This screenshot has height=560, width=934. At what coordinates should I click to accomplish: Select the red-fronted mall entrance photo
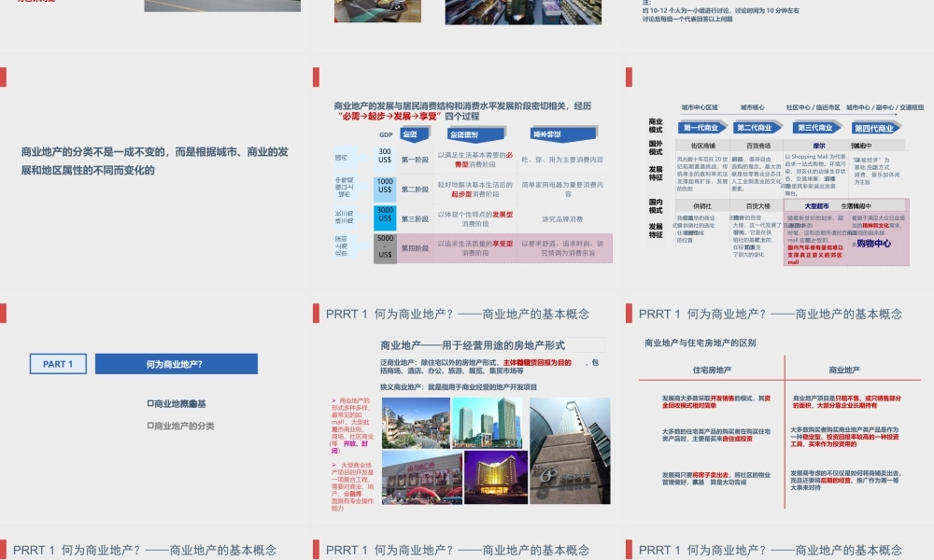422,478
